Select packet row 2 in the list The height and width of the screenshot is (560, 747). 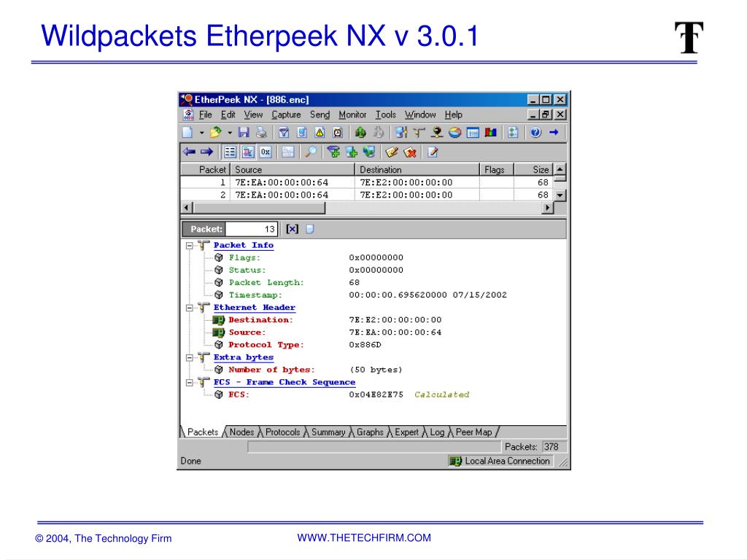coord(366,195)
